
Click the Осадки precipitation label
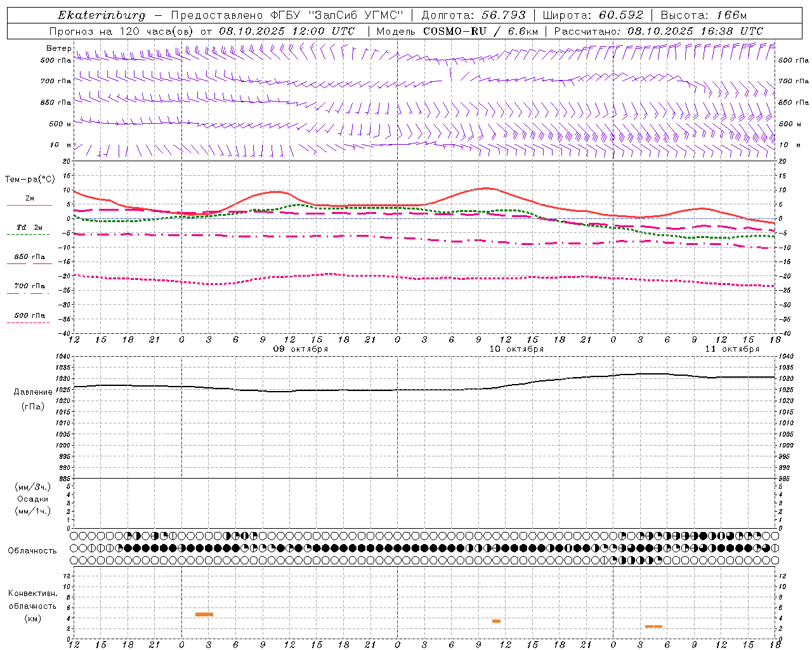32,499
